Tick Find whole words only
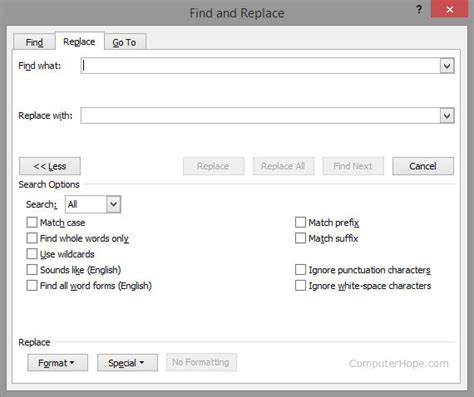 (x=32, y=238)
